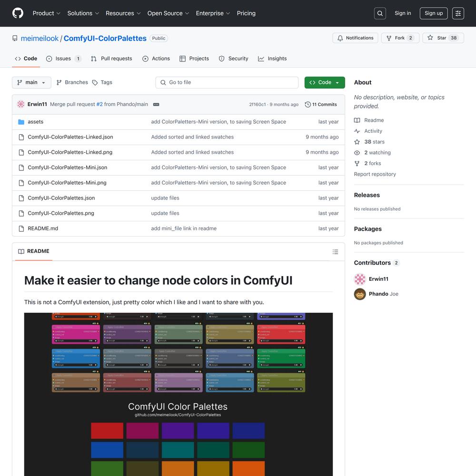476x476 pixels.
Task: Click the teal color swatch in palette image
Action: [x=178, y=450]
